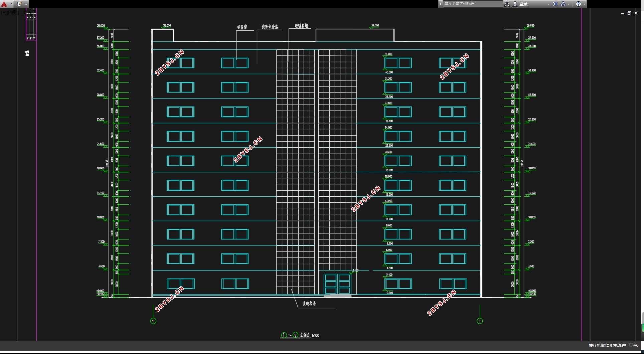Click the keyword search input field
This screenshot has height=354, width=644.
(x=472, y=4)
